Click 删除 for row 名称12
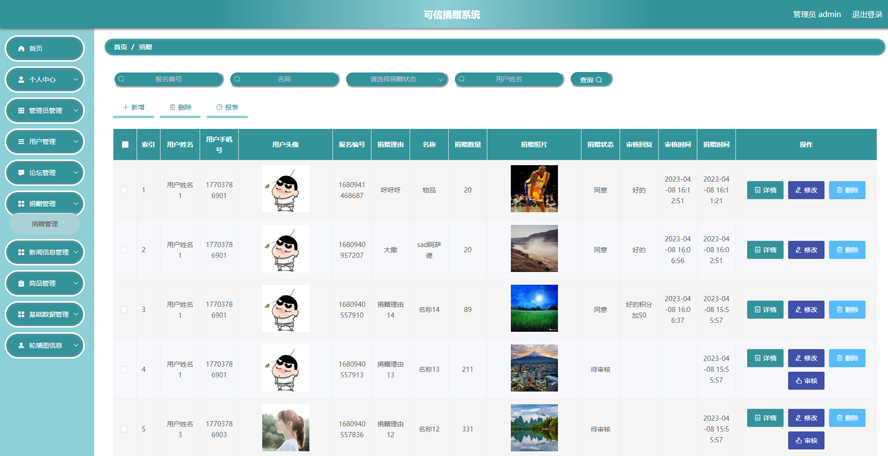The width and height of the screenshot is (888, 456). tap(847, 418)
